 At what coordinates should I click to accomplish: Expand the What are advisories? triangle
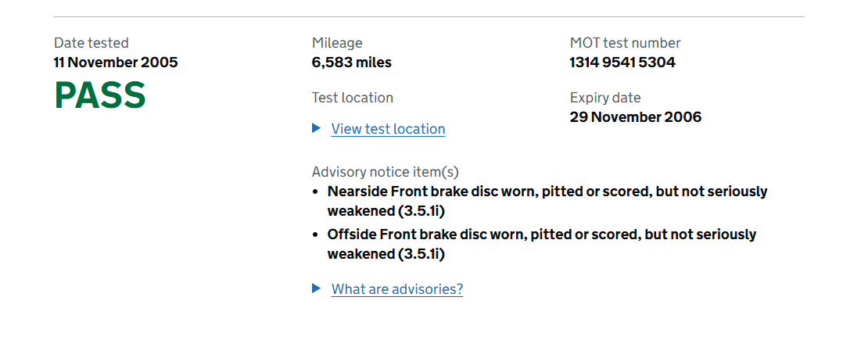317,288
